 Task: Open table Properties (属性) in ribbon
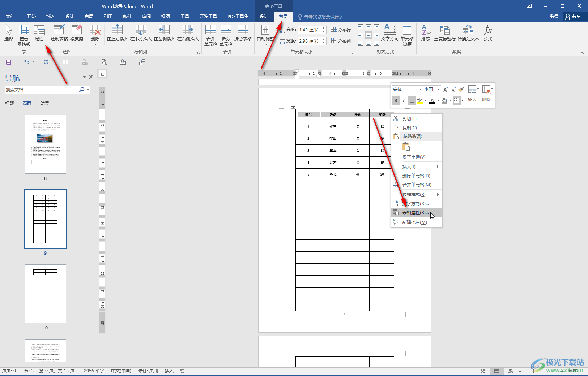click(x=39, y=33)
